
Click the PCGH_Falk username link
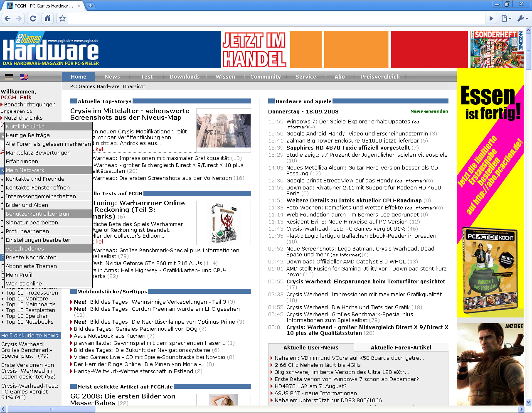pyautogui.click(x=16, y=98)
